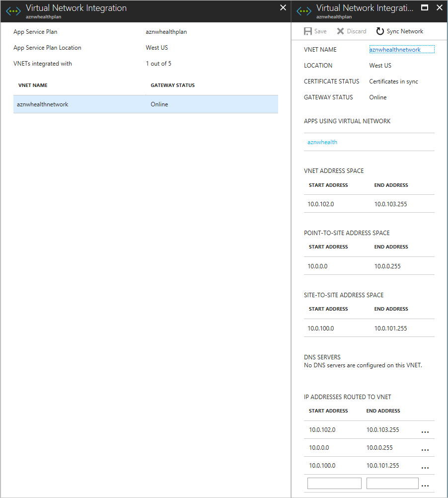Open the aznwhealthnetwork VNET name link
Viewport: 448px width, 498px height.
pos(395,50)
